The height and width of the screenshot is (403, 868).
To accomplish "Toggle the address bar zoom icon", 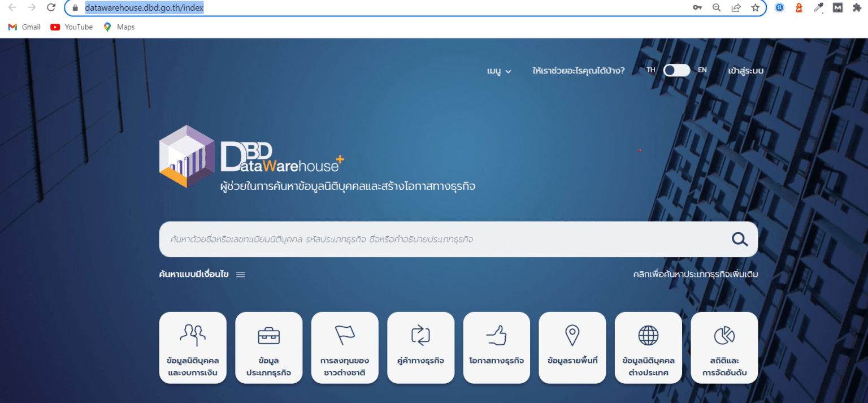I will click(x=717, y=8).
